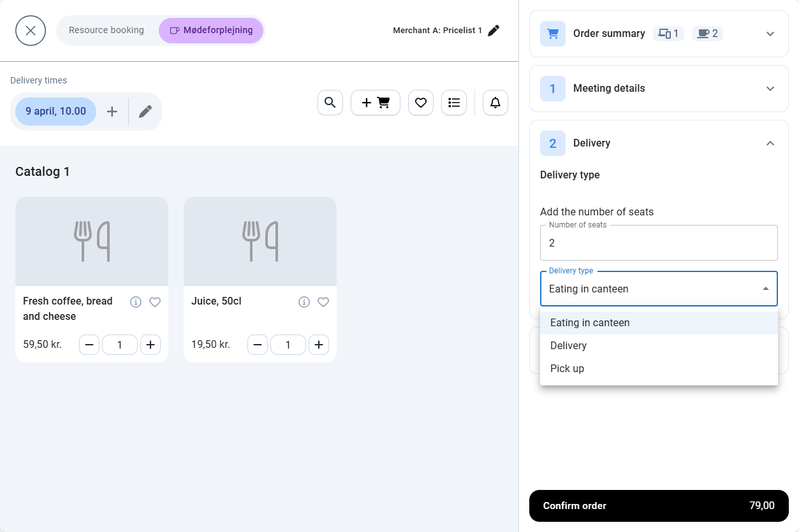This screenshot has width=799, height=532.
Task: Edit the Merchant A pricelist pencil icon
Action: [x=494, y=31]
